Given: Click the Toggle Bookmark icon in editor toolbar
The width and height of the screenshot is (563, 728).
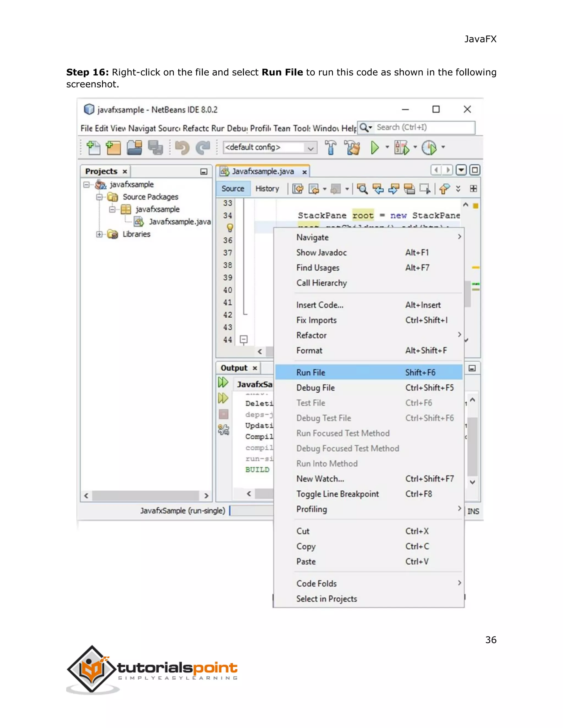Looking at the screenshot, I should (444, 189).
